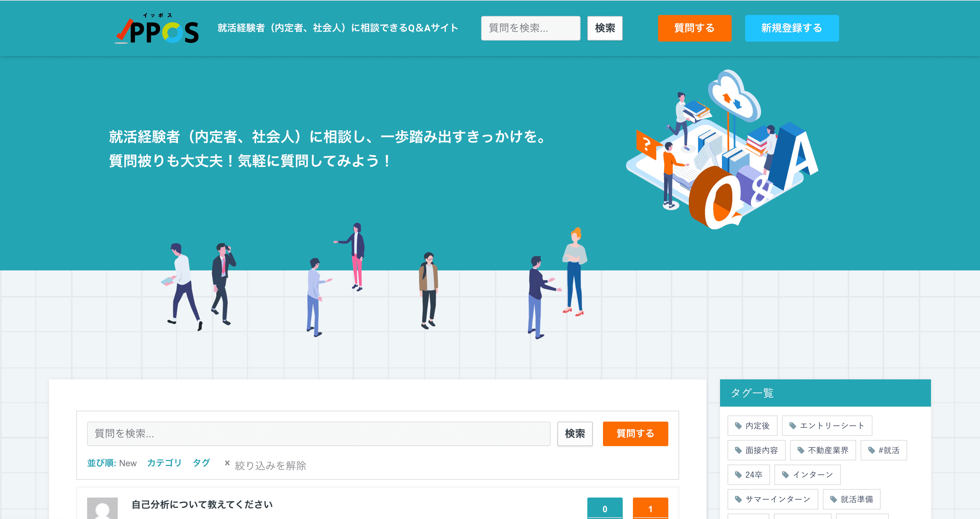Filter questions by the 24卒 tag

click(x=748, y=475)
